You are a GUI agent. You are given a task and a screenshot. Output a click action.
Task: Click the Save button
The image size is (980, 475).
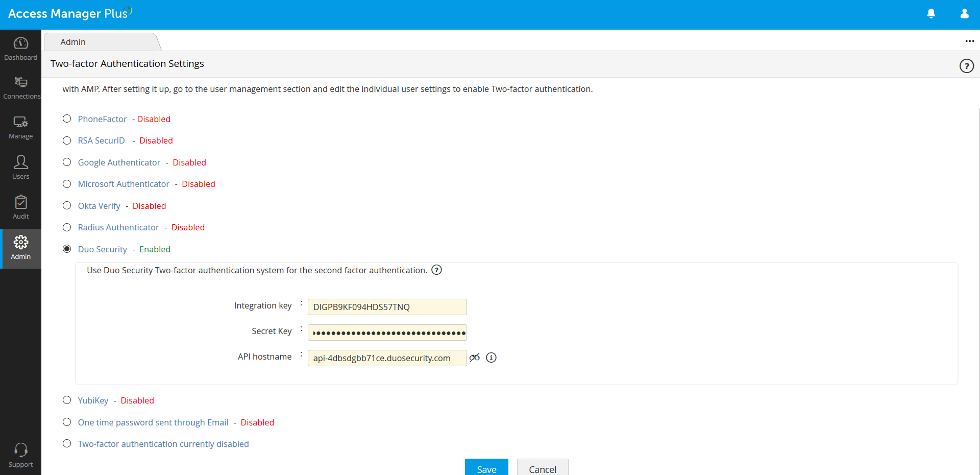(x=486, y=467)
